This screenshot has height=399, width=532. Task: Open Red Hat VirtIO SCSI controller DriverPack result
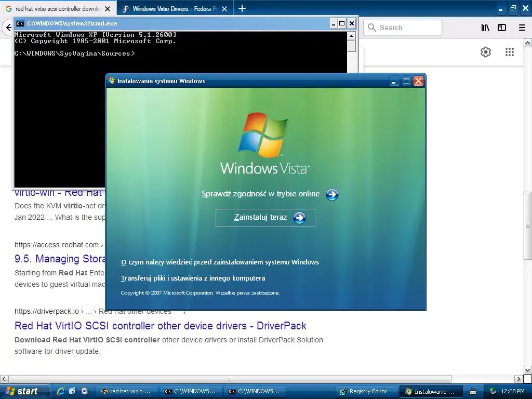point(161,326)
